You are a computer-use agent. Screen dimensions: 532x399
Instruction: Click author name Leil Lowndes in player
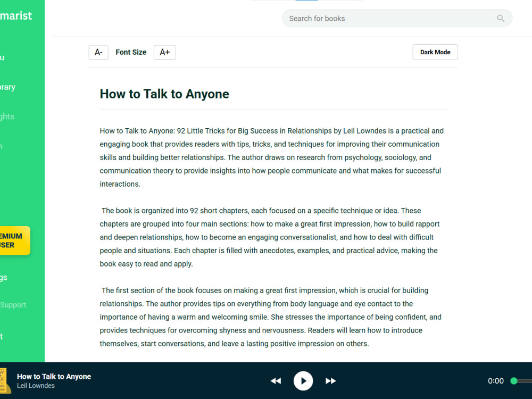tap(36, 386)
